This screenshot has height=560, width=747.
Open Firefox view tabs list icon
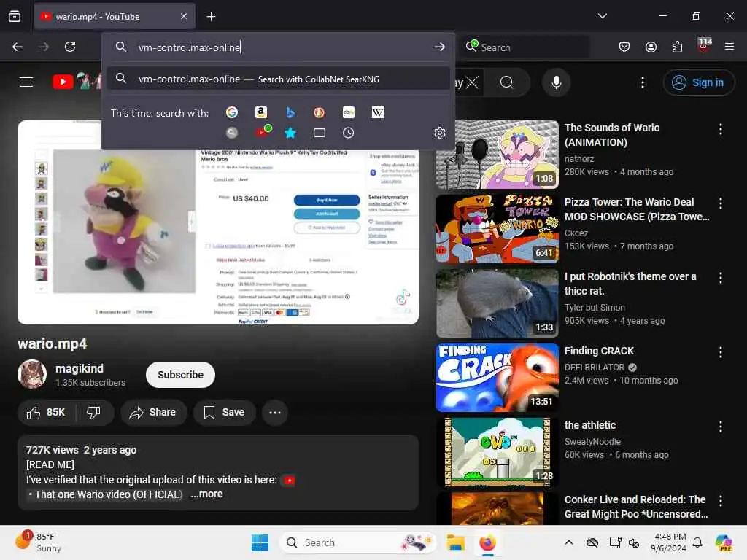[15, 16]
